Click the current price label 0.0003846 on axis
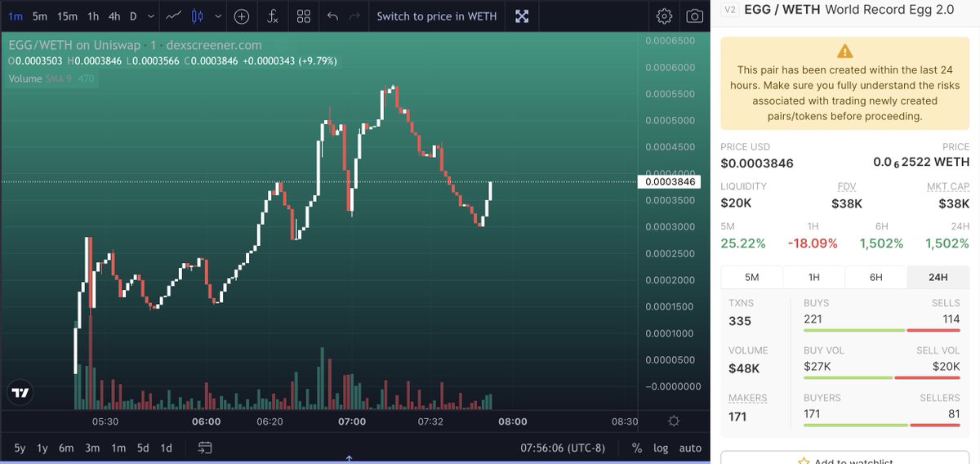Viewport: 980px width, 464px height. (x=670, y=181)
